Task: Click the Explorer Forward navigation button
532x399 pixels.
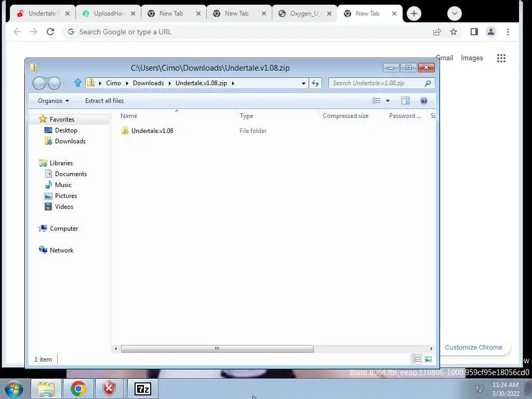Action: 54,83
